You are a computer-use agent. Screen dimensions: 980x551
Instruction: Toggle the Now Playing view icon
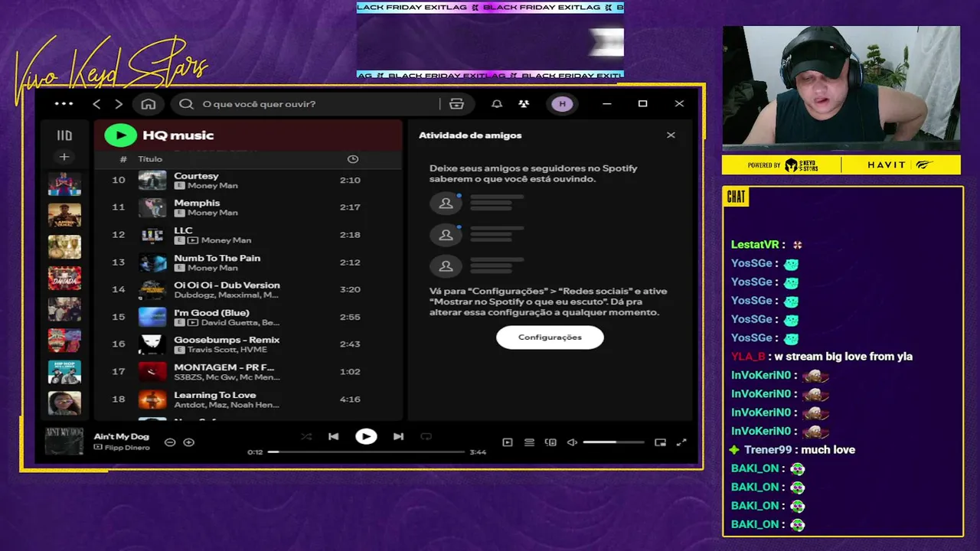tap(508, 442)
